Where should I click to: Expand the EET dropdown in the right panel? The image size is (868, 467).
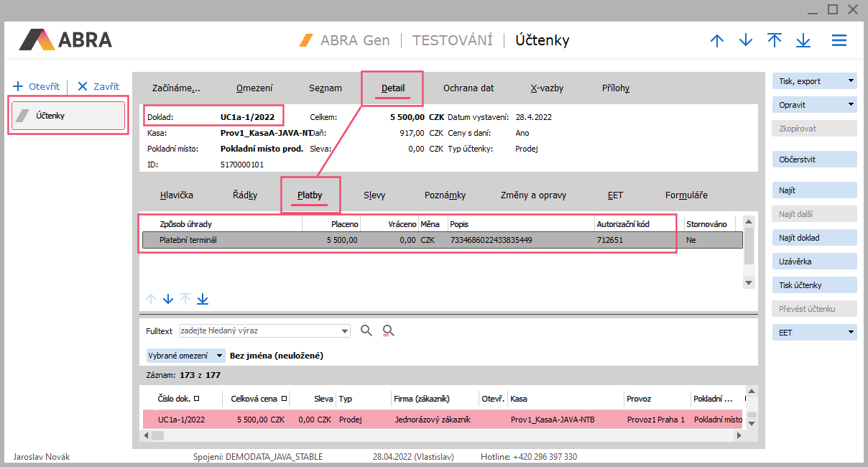pos(851,333)
